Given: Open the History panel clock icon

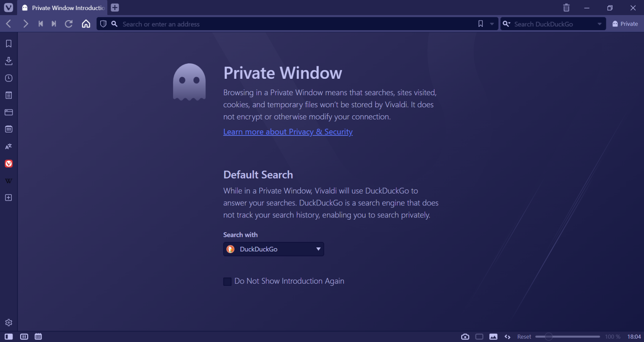Looking at the screenshot, I should coord(8,78).
